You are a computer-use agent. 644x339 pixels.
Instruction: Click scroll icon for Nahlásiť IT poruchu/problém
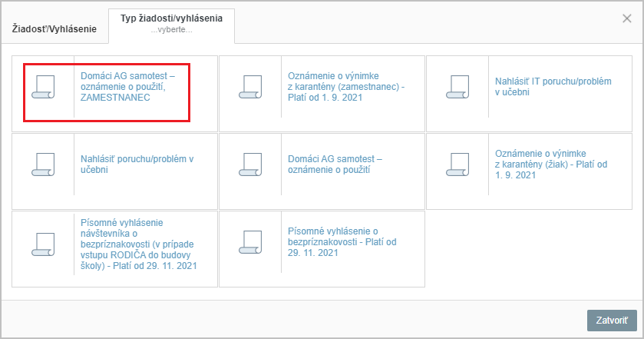point(457,87)
